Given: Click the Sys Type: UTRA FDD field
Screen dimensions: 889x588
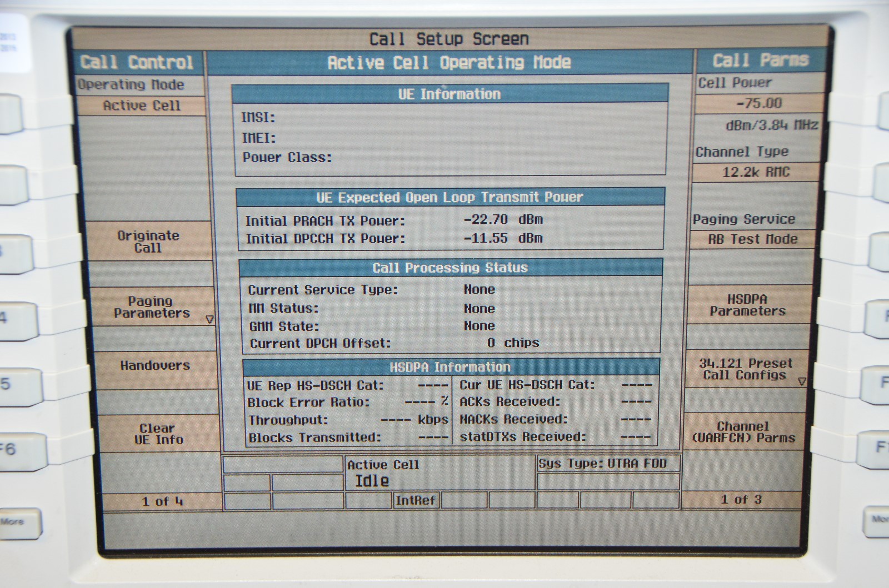Looking at the screenshot, I should tap(603, 464).
